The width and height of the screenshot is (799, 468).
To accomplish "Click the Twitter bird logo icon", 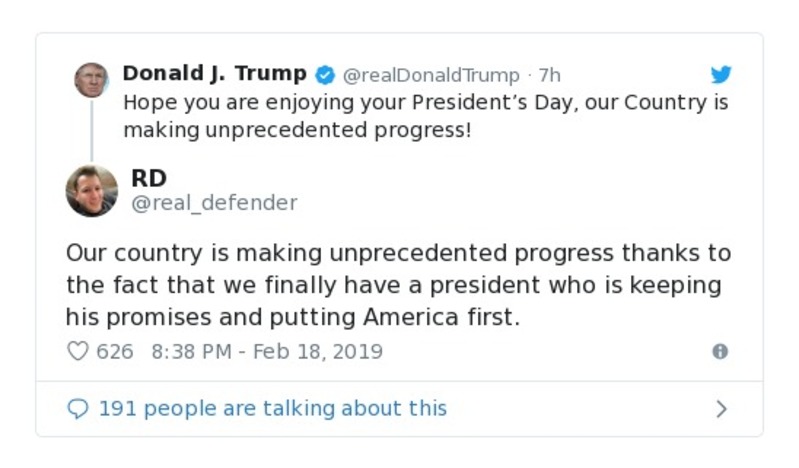I will pos(721,75).
